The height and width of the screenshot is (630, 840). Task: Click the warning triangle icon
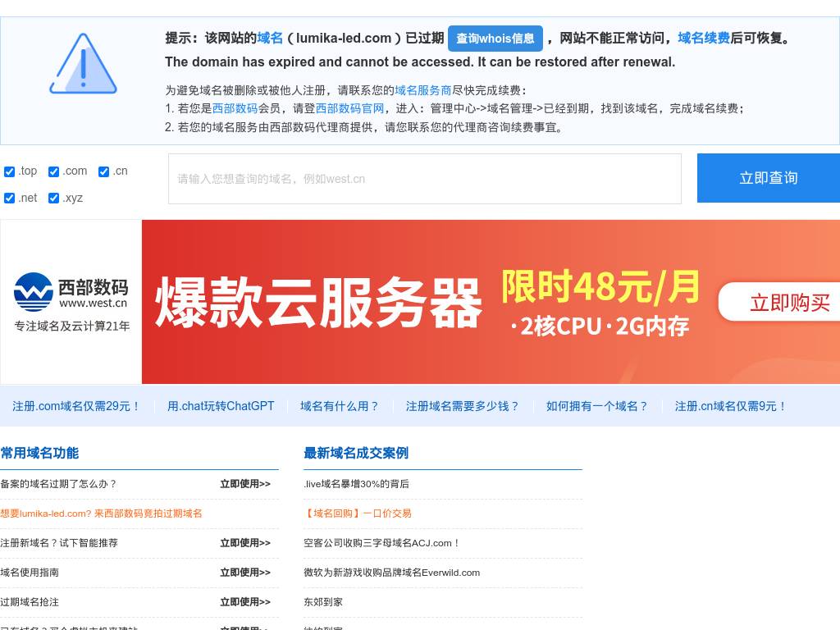coord(83,64)
